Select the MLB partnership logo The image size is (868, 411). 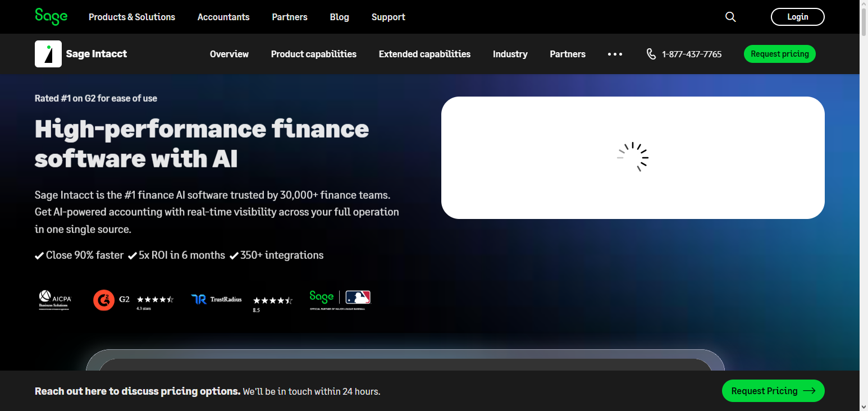358,298
